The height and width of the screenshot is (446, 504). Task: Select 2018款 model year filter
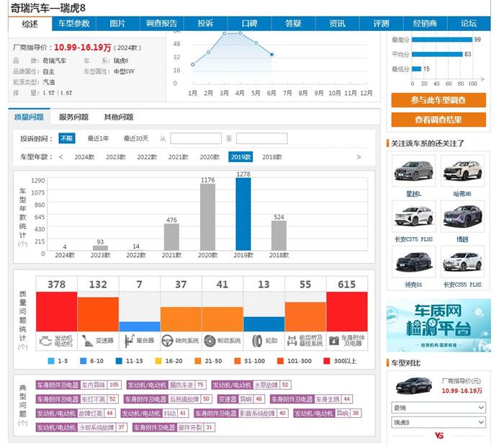click(x=272, y=157)
